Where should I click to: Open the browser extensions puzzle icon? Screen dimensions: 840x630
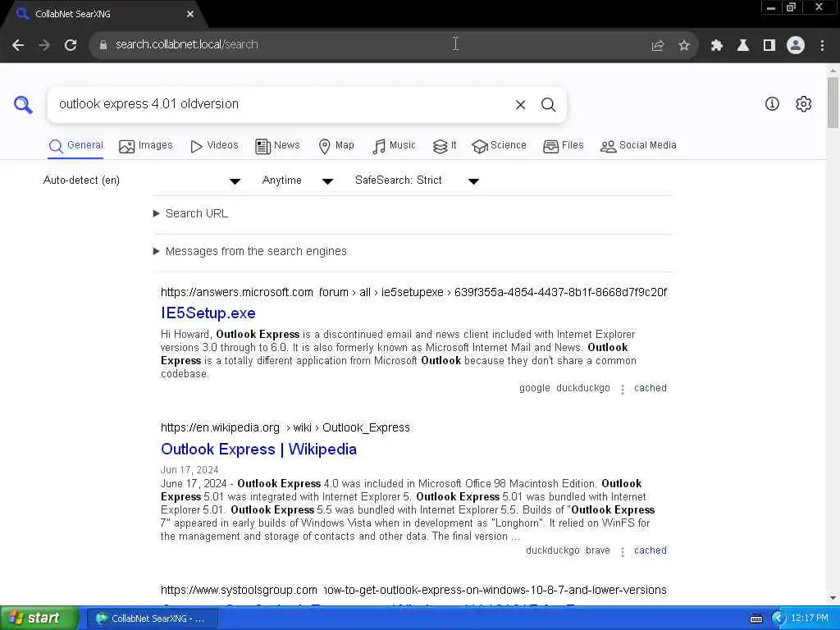[717, 46]
